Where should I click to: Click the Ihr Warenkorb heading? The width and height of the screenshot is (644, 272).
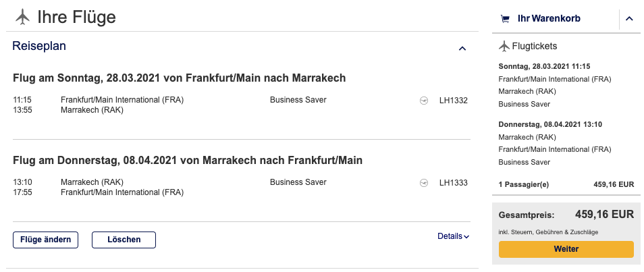coord(548,19)
